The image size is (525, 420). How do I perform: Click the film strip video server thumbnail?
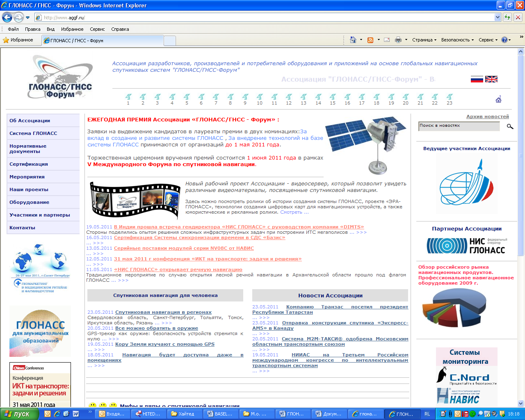(135, 200)
